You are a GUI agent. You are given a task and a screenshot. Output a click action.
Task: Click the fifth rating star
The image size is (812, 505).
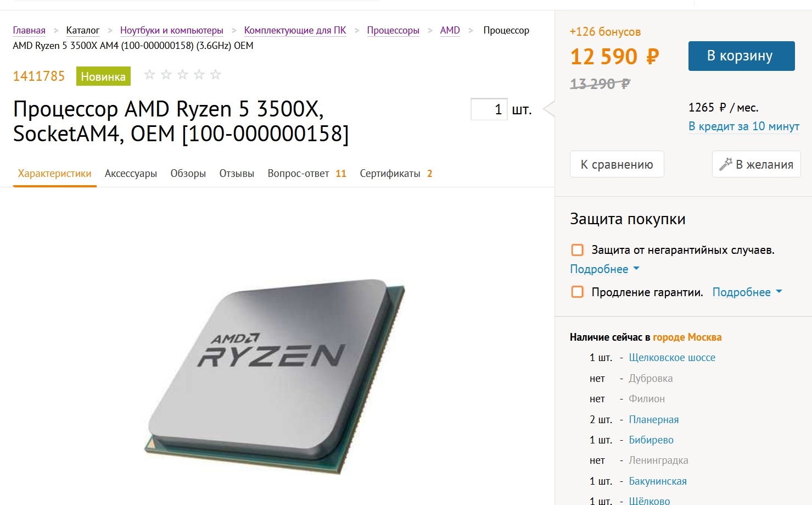point(215,75)
